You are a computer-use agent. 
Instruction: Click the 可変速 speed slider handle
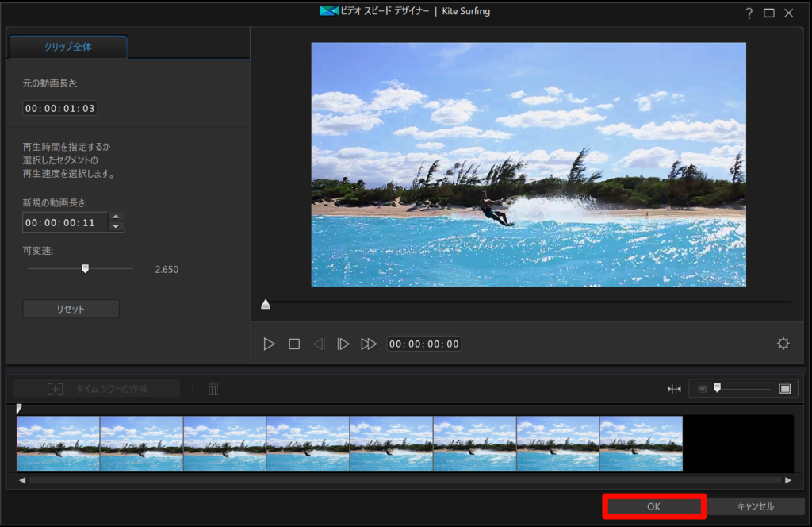point(85,268)
